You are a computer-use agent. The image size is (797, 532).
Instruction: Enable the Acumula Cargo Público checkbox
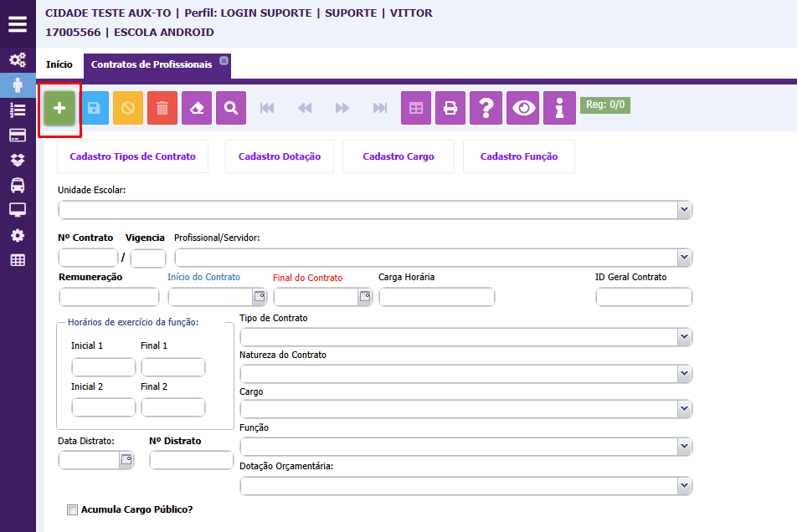[72, 509]
